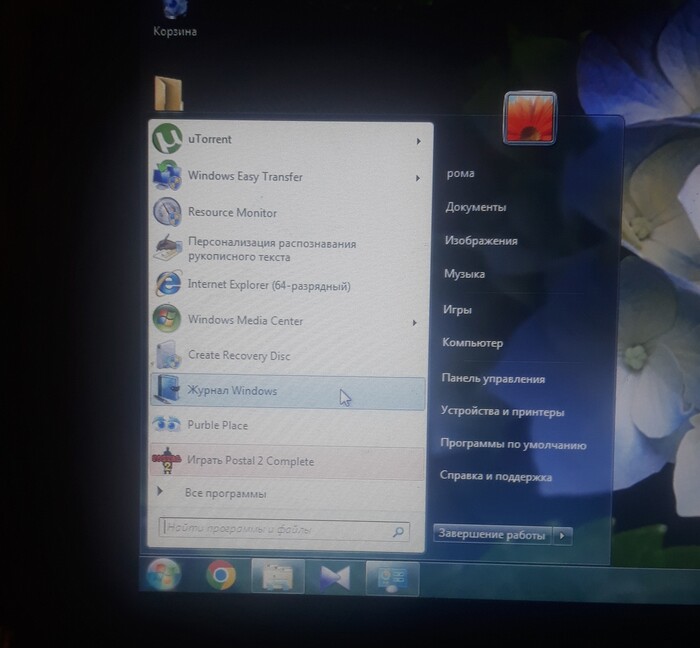Select Играть Postal 2 Complete entry
This screenshot has width=700, height=648.
click(288, 461)
